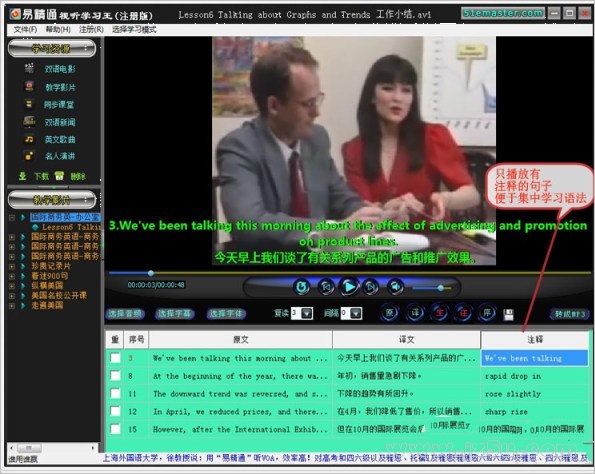Mute audio with the speaker icon
The image size is (595, 474).
(x=395, y=287)
